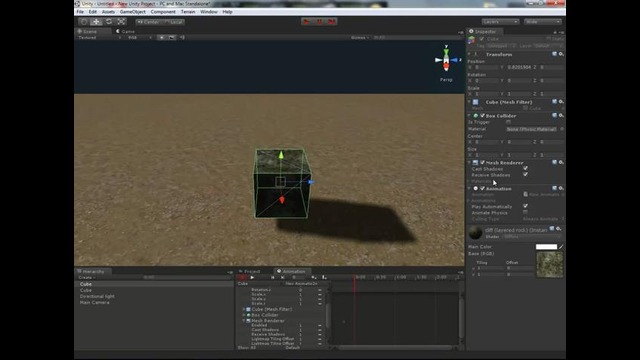Click the Animation window record button

click(x=242, y=278)
